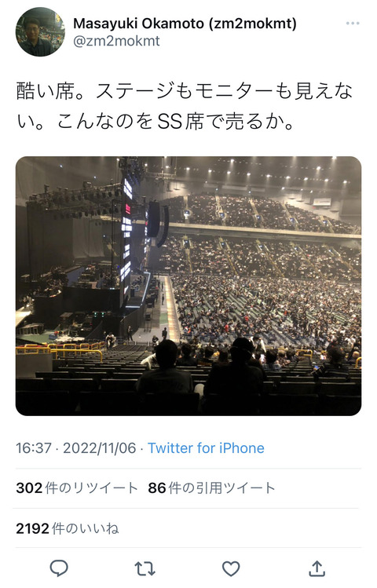This screenshot has height=588, width=377.
Task: Open the attached arena photo
Action: (x=188, y=286)
